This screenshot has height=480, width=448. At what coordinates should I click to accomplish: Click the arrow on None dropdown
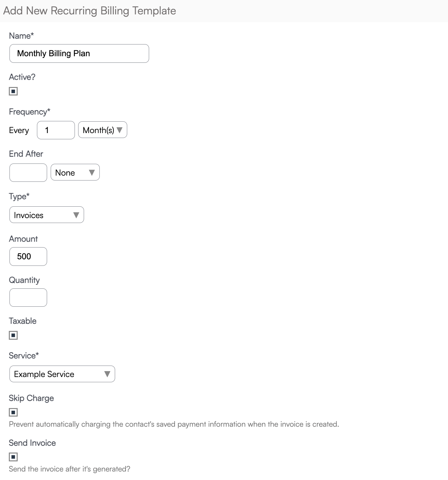click(92, 172)
